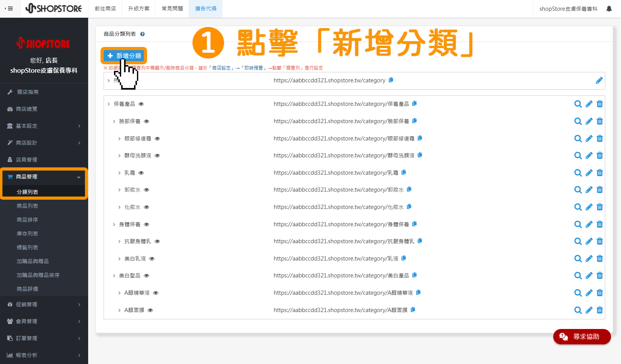The width and height of the screenshot is (621, 364).
Task: Expand 基本設定 sidebar menu
Action: [44, 126]
